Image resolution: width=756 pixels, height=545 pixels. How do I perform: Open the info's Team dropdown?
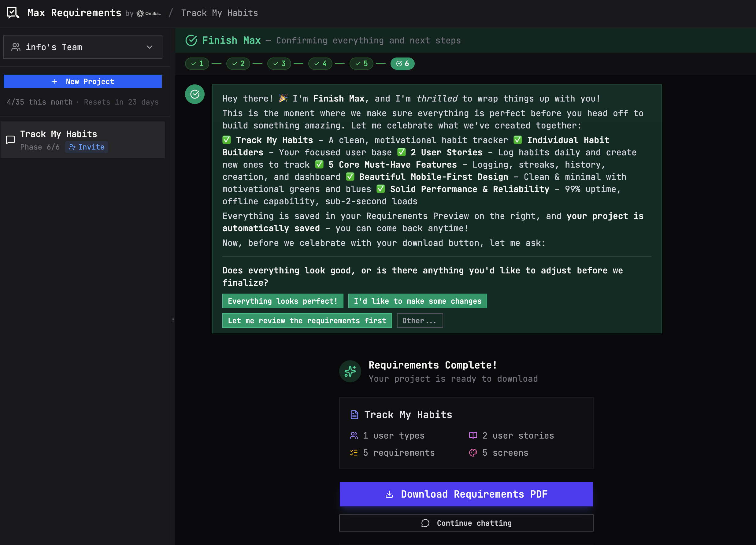[x=82, y=47]
